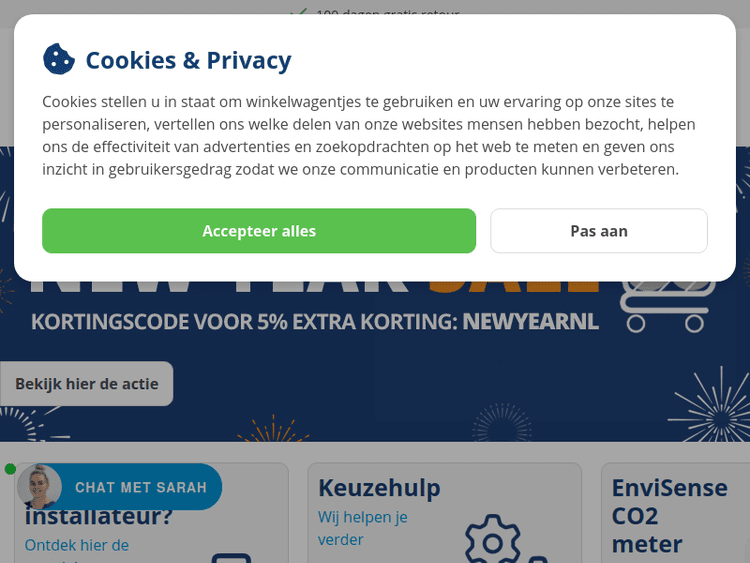The width and height of the screenshot is (750, 563).
Task: Click the green online status dot
Action: 10,469
